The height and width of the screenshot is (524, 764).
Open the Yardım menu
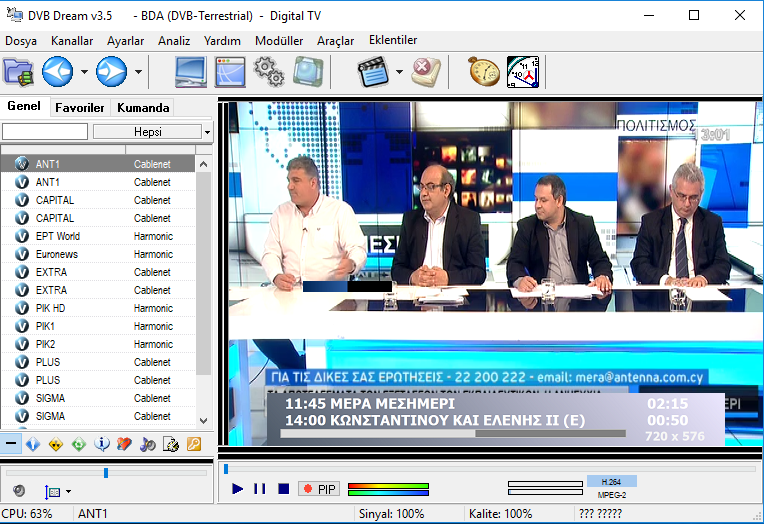222,41
